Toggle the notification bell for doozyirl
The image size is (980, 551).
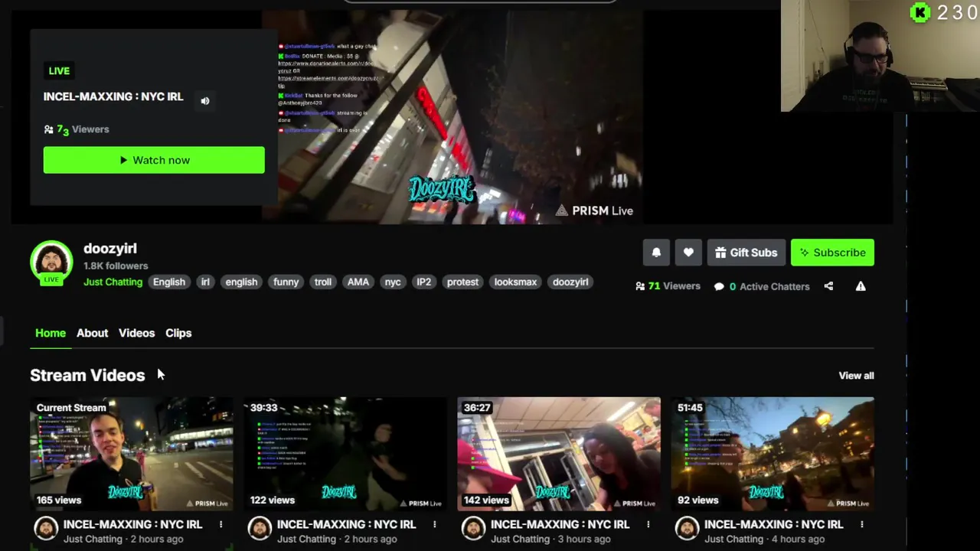[656, 253]
